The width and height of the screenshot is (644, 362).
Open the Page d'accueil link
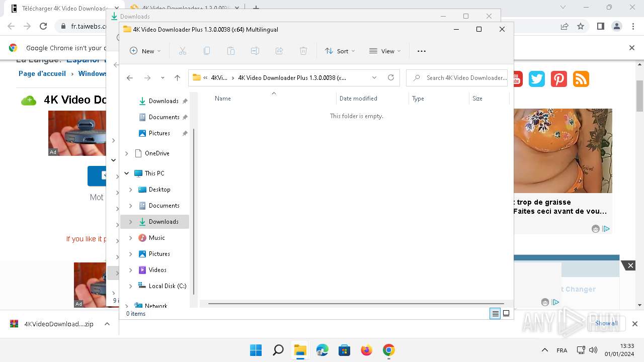[42, 73]
